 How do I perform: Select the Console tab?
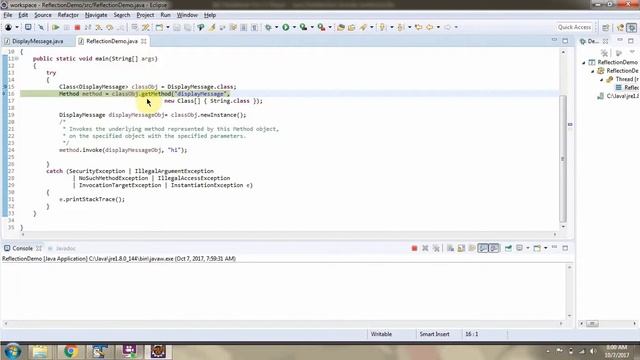click(22, 248)
